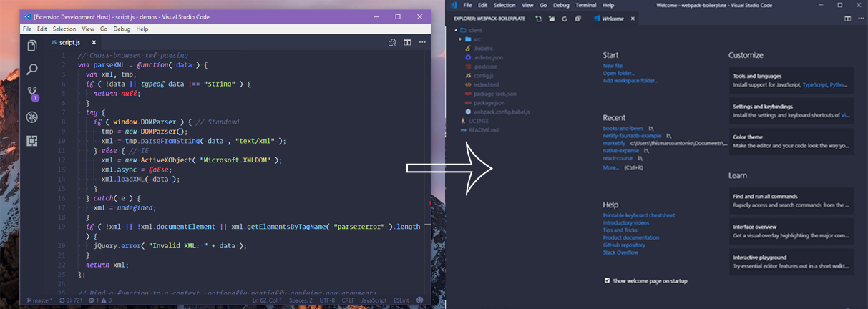Screen dimensions: 868x309
Task: Click the smiley feedback icon in status bar
Action: click(x=421, y=300)
